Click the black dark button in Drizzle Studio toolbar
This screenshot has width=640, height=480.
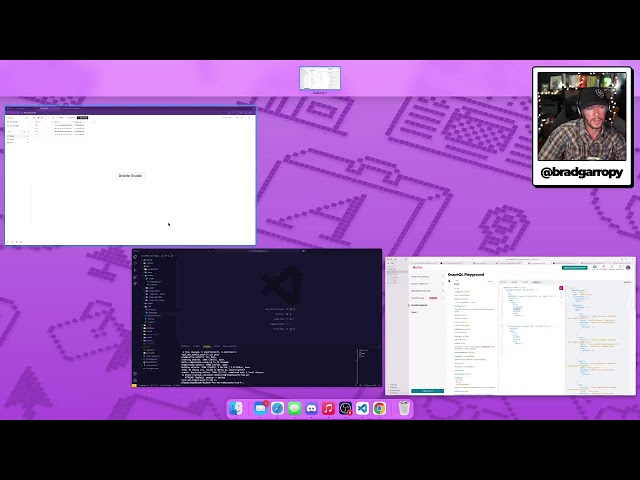82,118
